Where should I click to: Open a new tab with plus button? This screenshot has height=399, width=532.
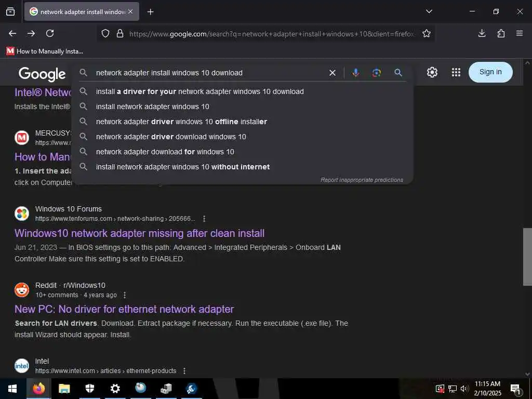click(x=150, y=12)
